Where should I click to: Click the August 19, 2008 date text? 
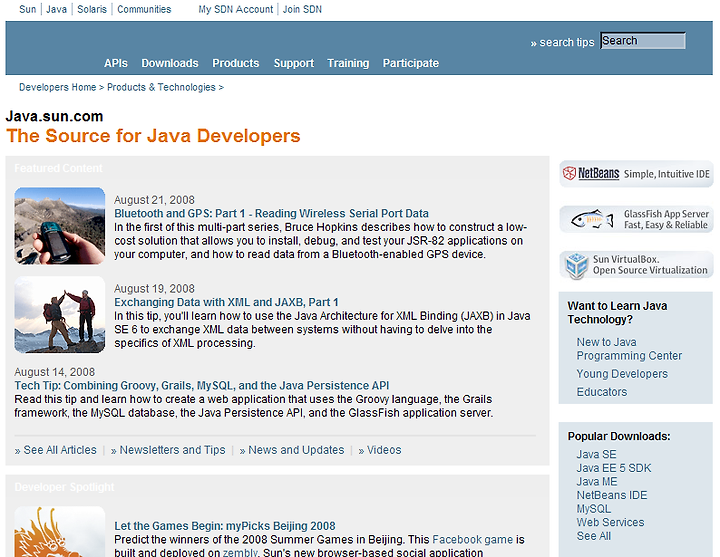(154, 289)
